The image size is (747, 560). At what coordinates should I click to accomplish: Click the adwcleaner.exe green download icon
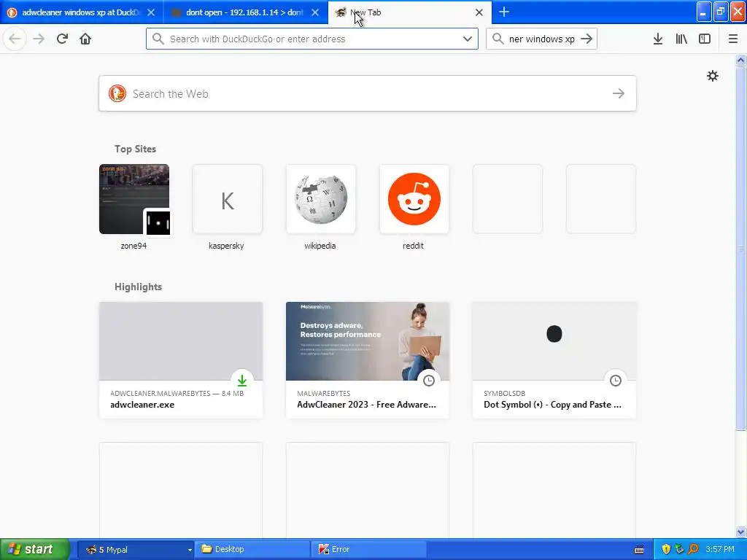[242, 380]
